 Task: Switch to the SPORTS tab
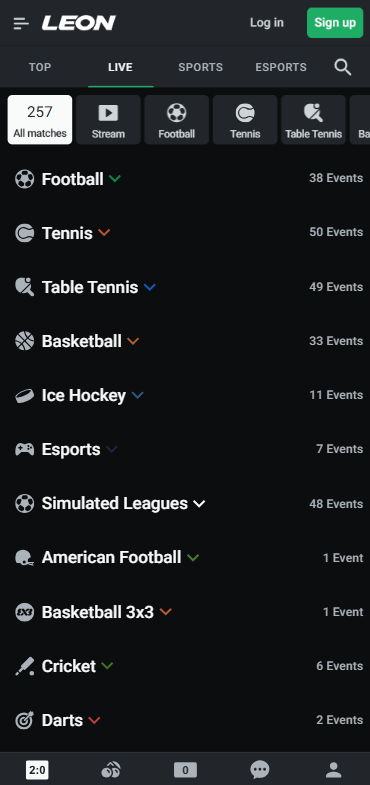pos(201,67)
